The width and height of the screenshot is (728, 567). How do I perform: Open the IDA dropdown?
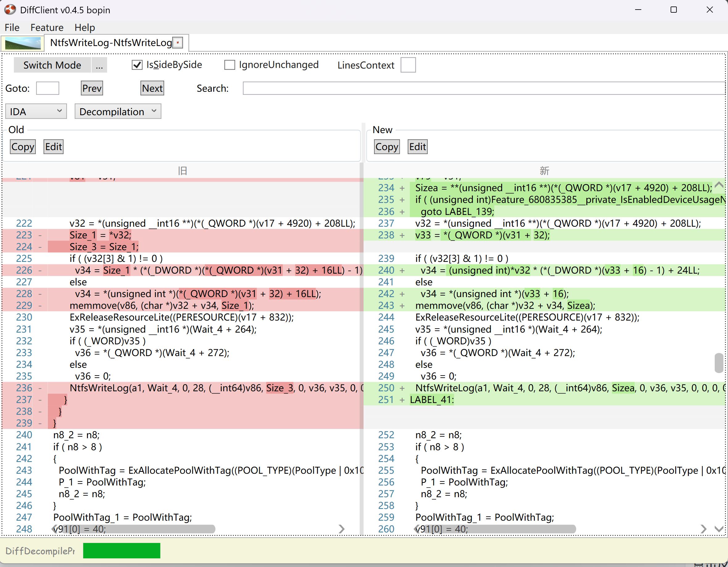pyautogui.click(x=36, y=111)
